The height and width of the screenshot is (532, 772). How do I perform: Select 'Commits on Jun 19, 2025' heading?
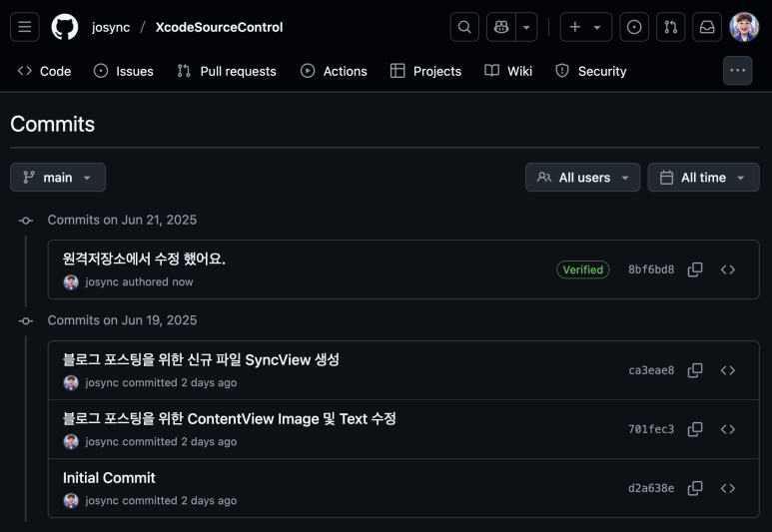tap(122, 320)
